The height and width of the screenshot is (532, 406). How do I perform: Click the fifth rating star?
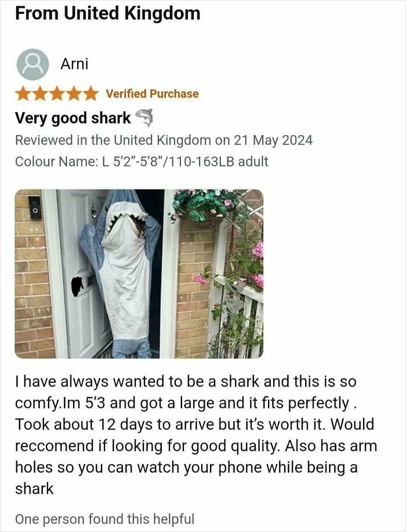point(89,93)
